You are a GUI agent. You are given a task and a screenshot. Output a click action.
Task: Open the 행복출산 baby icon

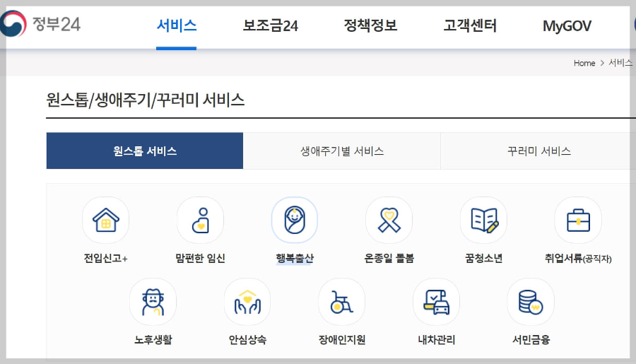pyautogui.click(x=295, y=221)
